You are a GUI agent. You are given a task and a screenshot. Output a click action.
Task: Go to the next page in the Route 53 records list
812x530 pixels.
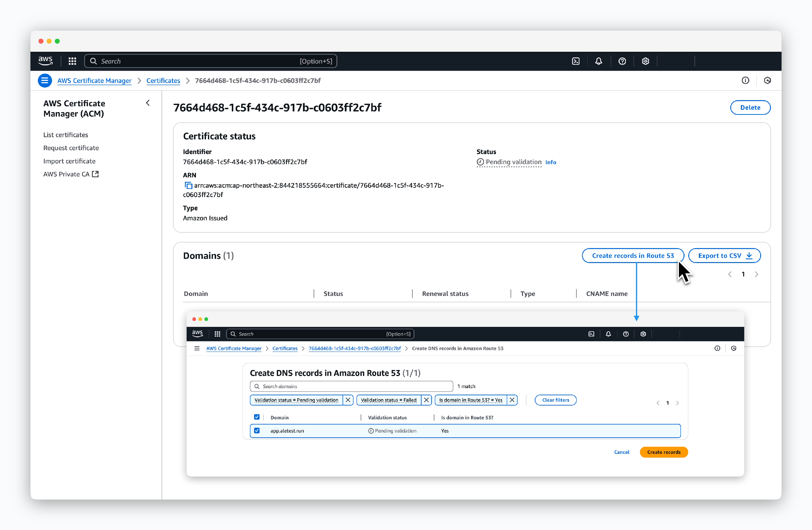677,403
